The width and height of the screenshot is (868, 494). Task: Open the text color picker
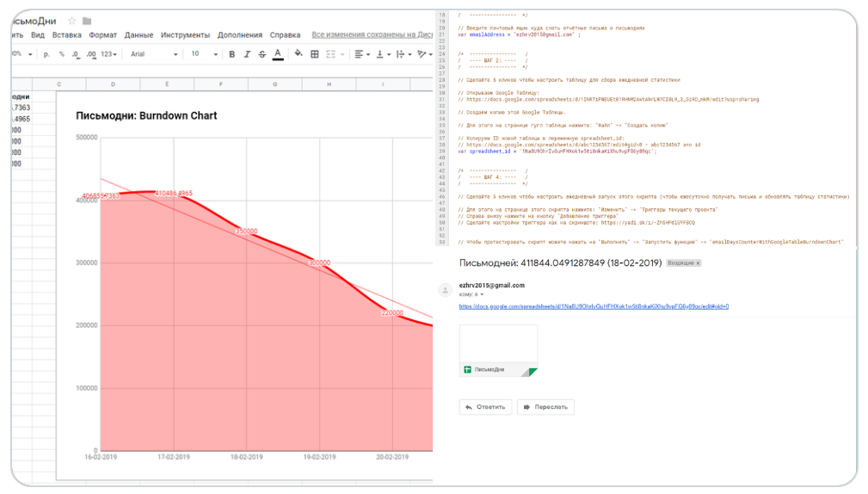point(278,54)
